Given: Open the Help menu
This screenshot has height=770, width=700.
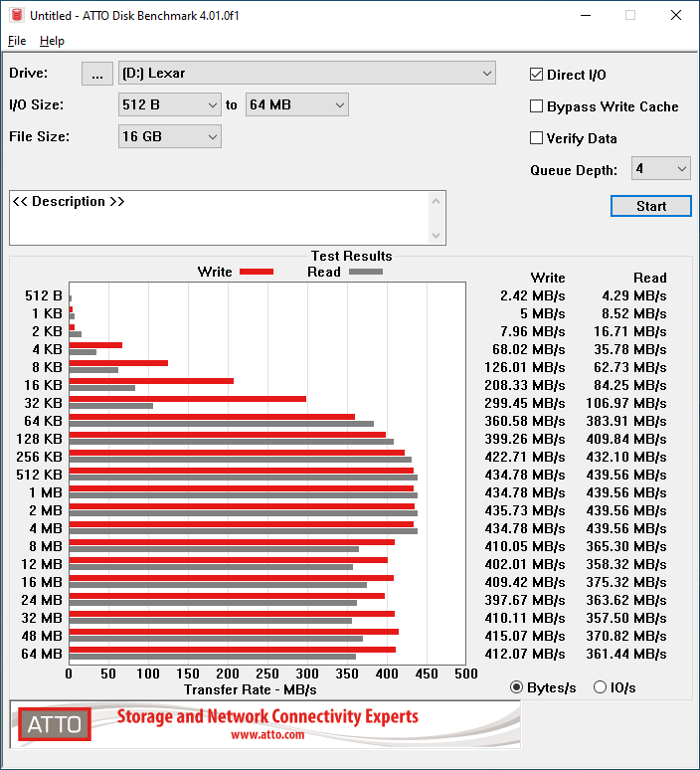Looking at the screenshot, I should tap(52, 41).
